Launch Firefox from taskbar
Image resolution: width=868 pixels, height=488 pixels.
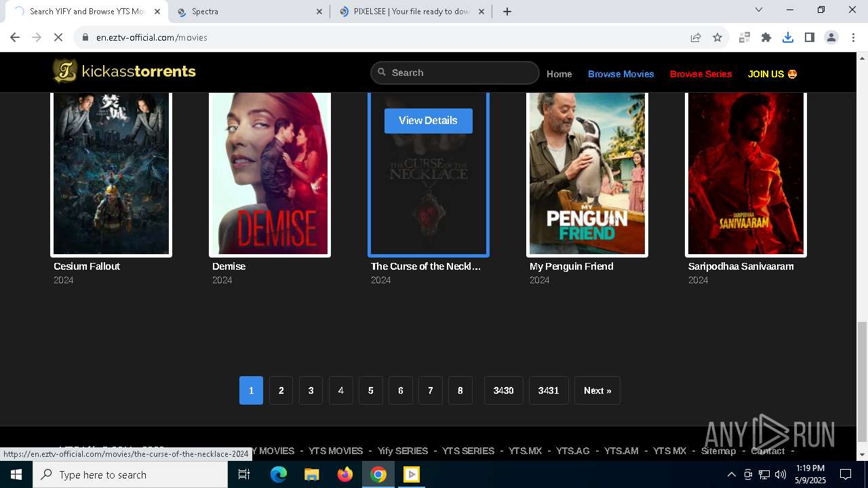tap(345, 474)
